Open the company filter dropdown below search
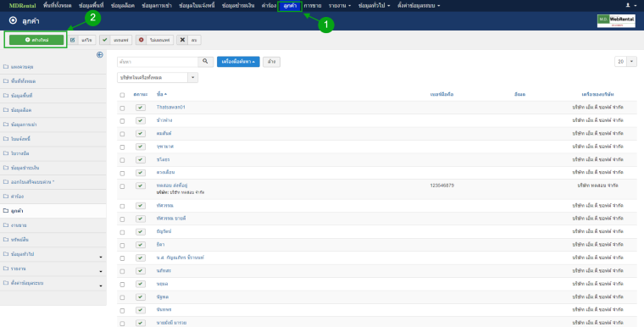This screenshot has width=644, height=327. tap(158, 77)
